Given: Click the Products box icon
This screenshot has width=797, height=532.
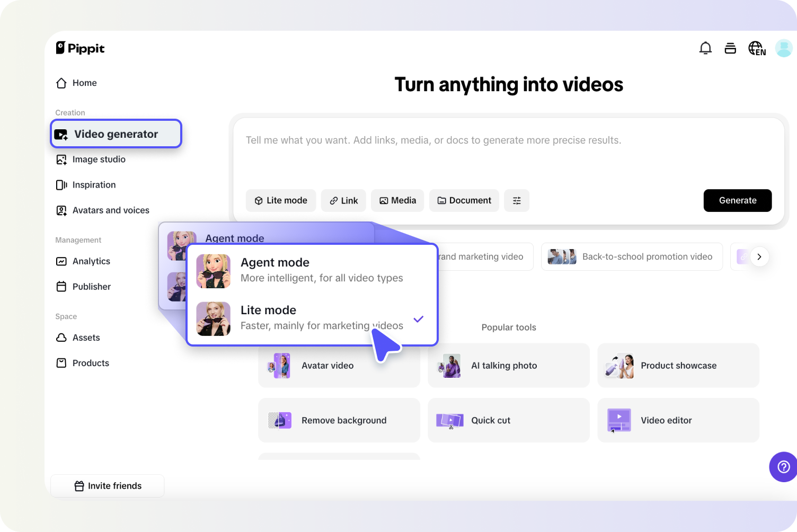Looking at the screenshot, I should pyautogui.click(x=61, y=363).
